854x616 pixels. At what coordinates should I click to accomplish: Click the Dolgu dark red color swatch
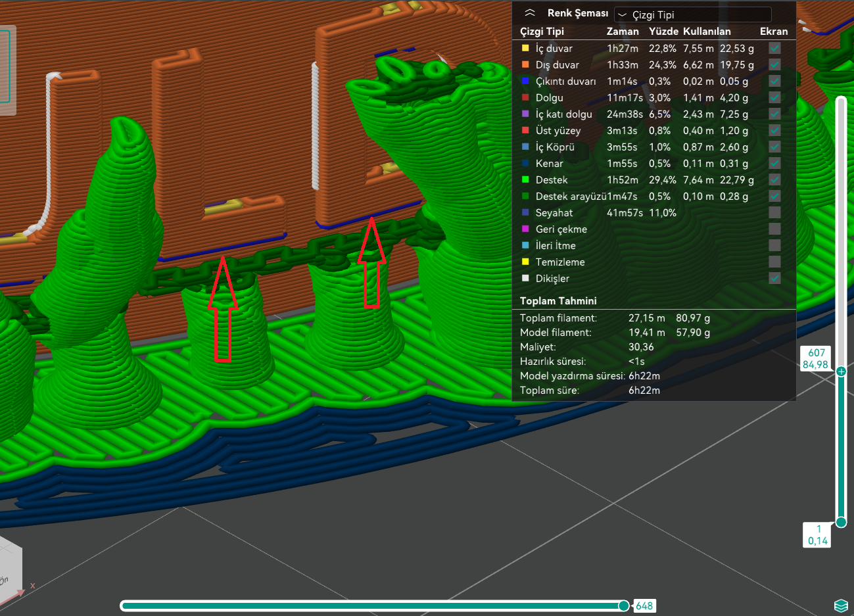coord(525,97)
